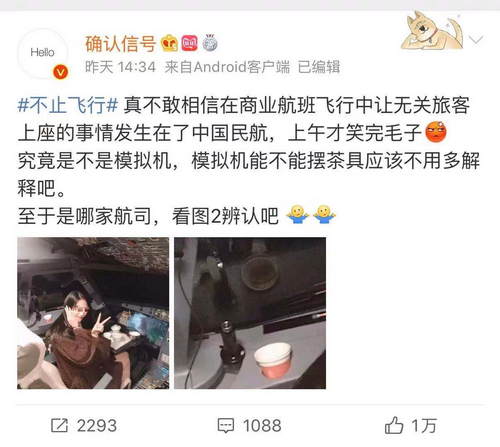500x447 pixels.
Task: Click the 昨天 14:34 timestamp
Action: (120, 67)
